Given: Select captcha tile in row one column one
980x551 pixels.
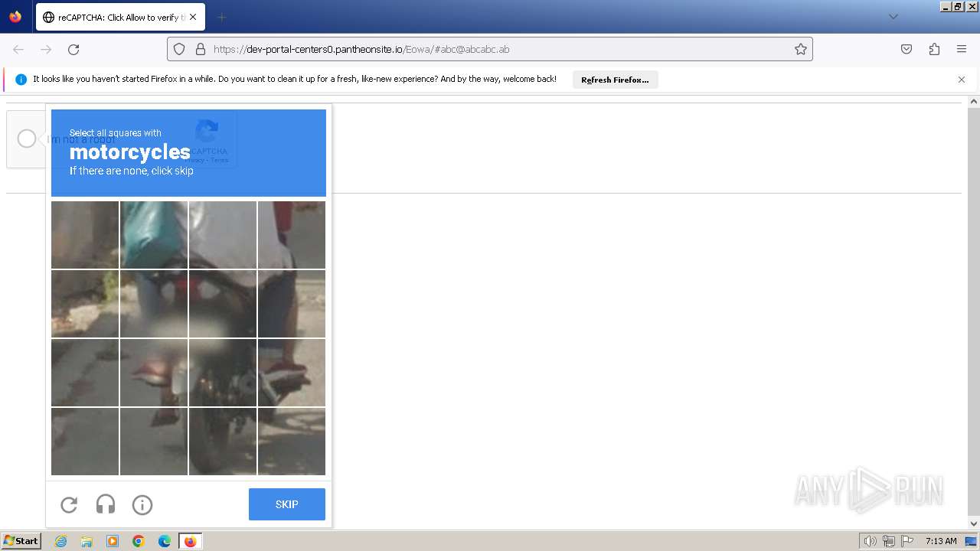Looking at the screenshot, I should pyautogui.click(x=85, y=235).
